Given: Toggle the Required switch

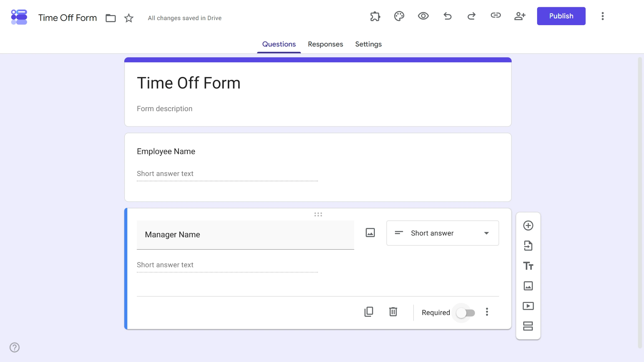Looking at the screenshot, I should coord(466,313).
